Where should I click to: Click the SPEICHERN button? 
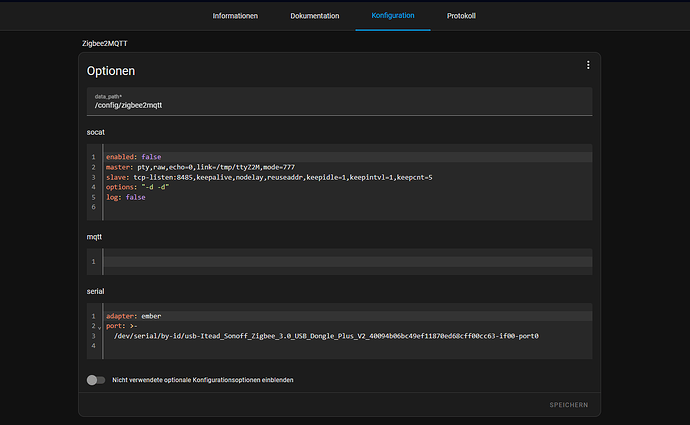569,405
